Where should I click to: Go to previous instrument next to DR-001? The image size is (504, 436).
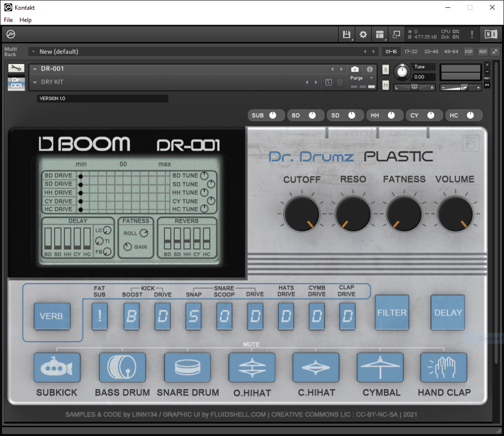(x=332, y=69)
